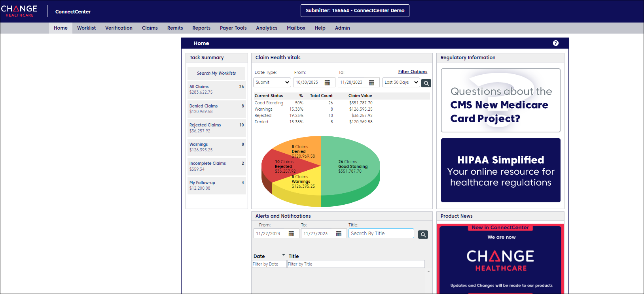Open the Alerts From date calendar picker
This screenshot has height=294, width=644.
coord(291,234)
